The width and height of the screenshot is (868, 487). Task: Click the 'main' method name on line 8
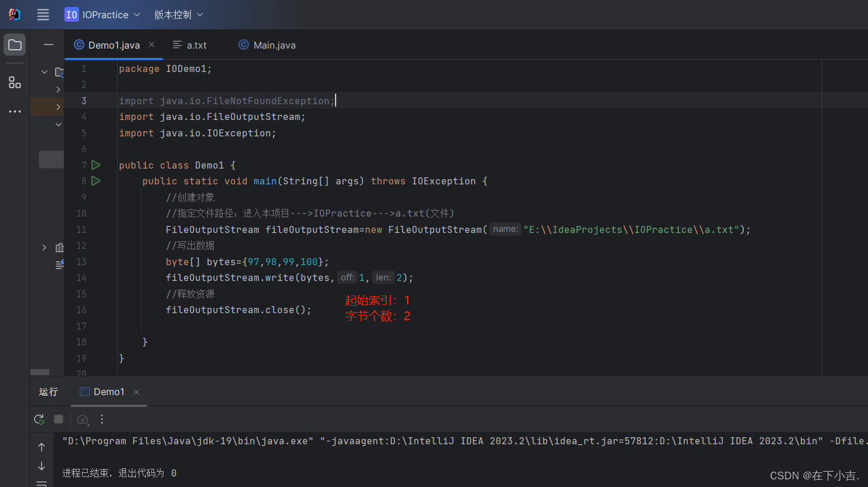click(x=265, y=181)
